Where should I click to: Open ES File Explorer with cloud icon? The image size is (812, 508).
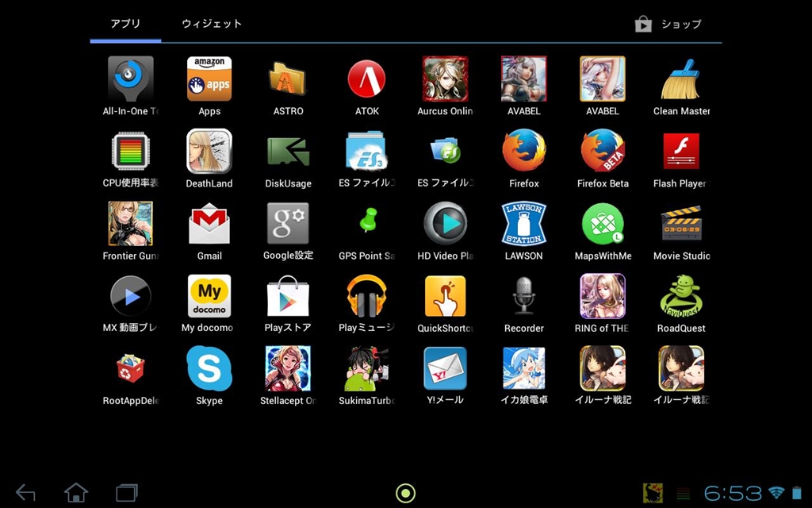366,152
